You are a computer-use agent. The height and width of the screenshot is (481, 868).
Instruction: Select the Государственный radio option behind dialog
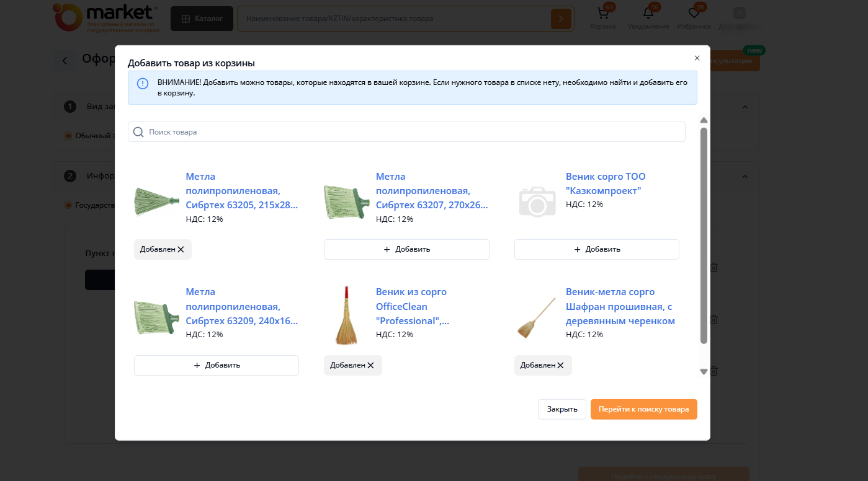click(68, 205)
